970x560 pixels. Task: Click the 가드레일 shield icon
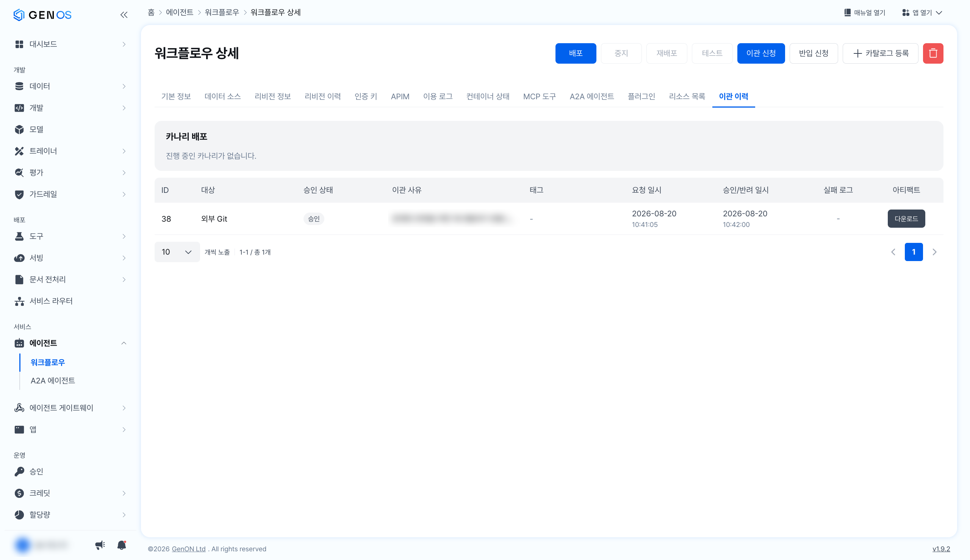[19, 194]
